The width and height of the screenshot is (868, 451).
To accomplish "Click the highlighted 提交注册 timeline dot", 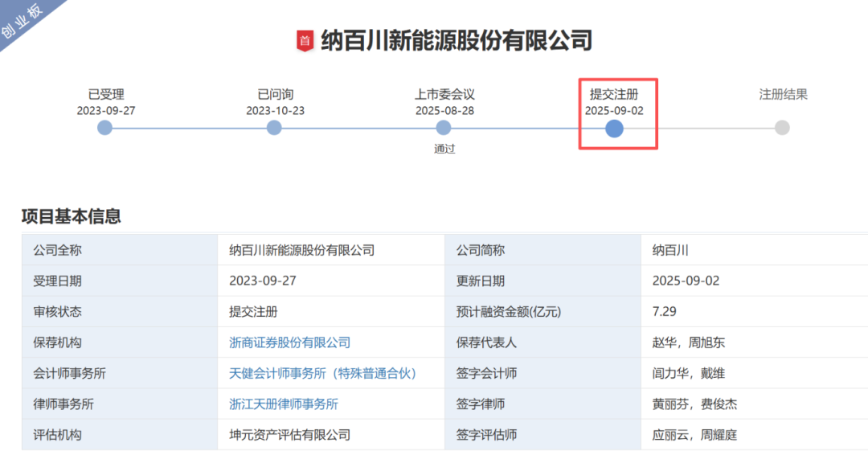I will pyautogui.click(x=614, y=128).
